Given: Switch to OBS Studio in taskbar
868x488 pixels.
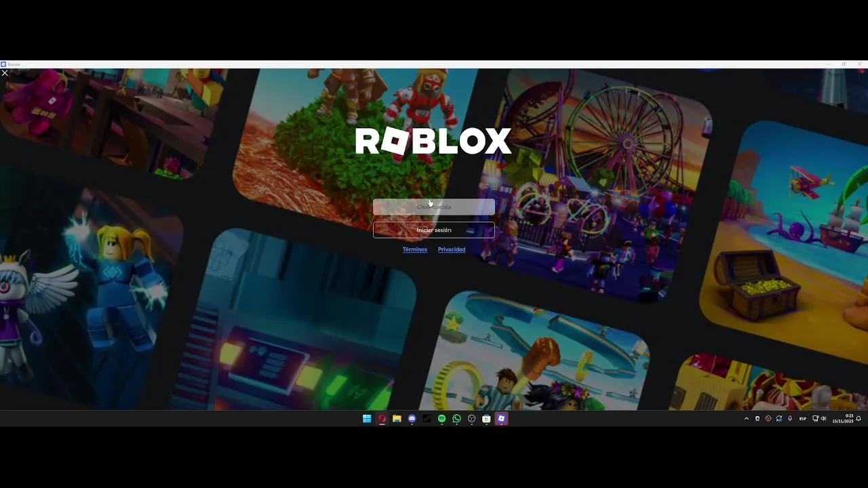Looking at the screenshot, I should pyautogui.click(x=471, y=419).
